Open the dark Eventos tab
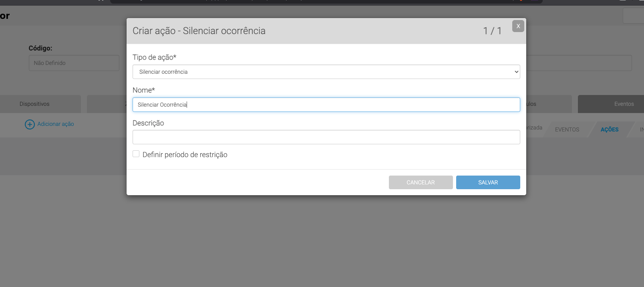 (x=611, y=104)
